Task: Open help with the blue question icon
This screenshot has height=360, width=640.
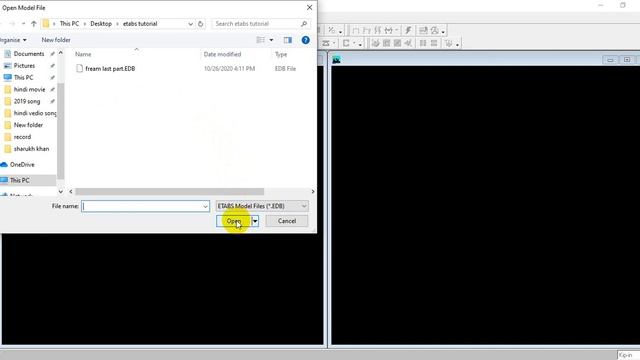Action: (305, 40)
